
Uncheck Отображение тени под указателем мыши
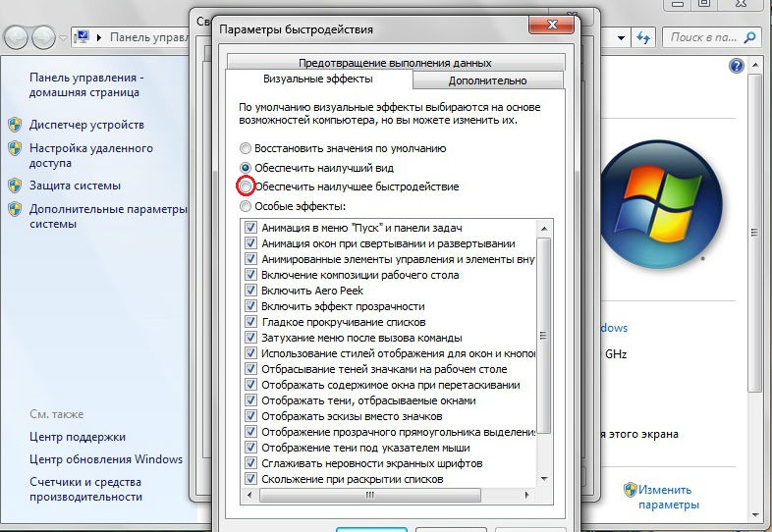click(x=250, y=448)
